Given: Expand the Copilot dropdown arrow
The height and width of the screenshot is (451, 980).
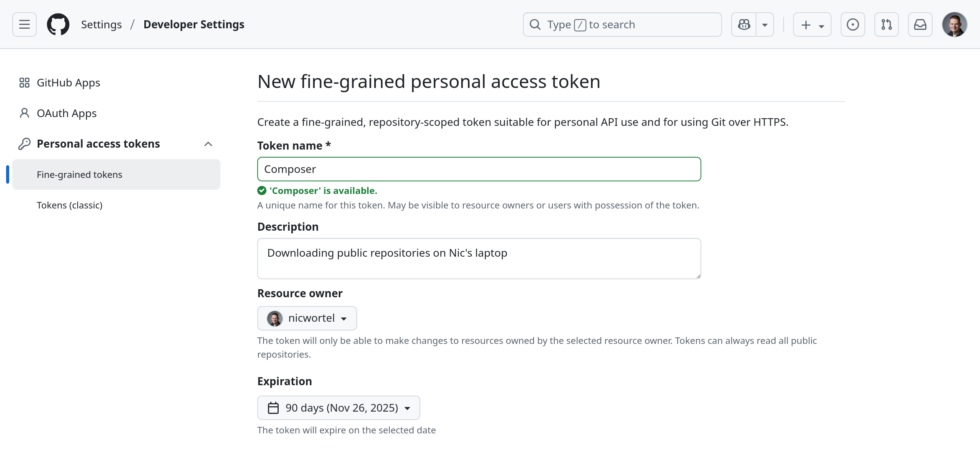Looking at the screenshot, I should 765,24.
